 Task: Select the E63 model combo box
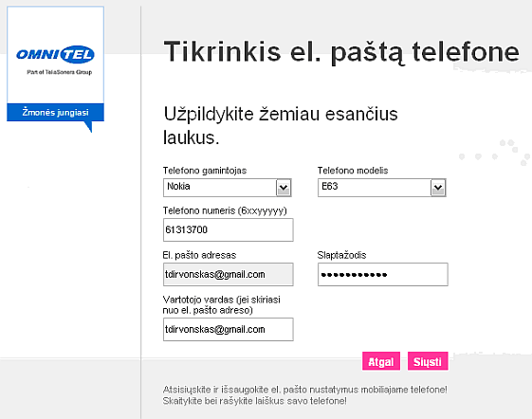click(x=382, y=188)
